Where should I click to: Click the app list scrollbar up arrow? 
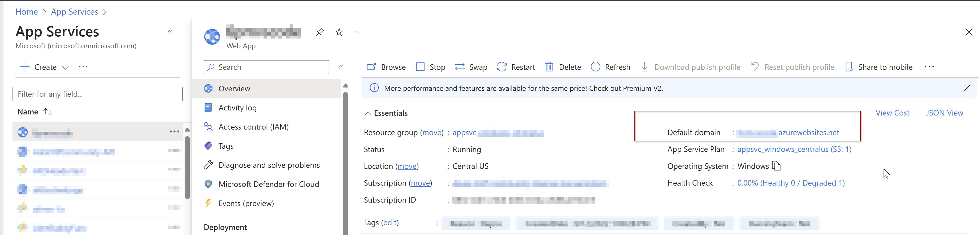pyautogui.click(x=187, y=130)
